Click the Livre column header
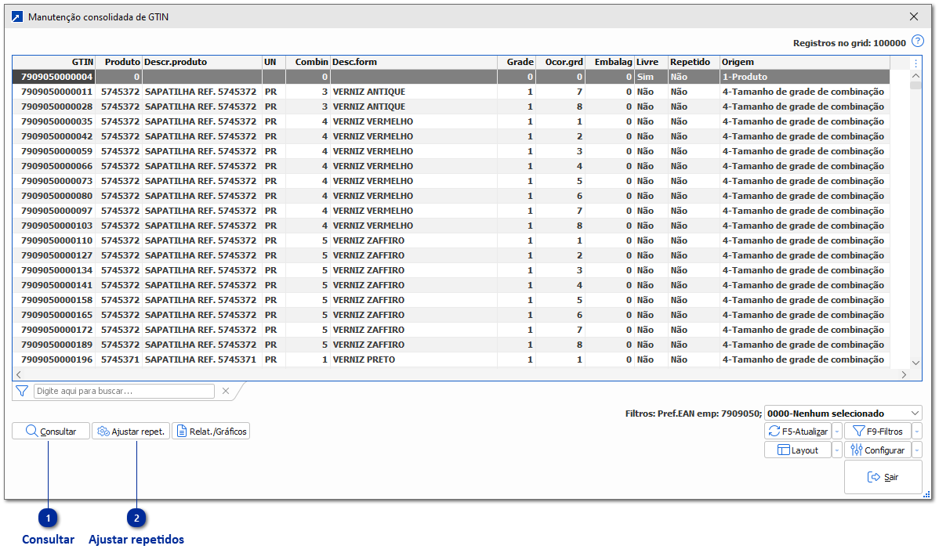This screenshot has width=939, height=560. click(x=651, y=62)
